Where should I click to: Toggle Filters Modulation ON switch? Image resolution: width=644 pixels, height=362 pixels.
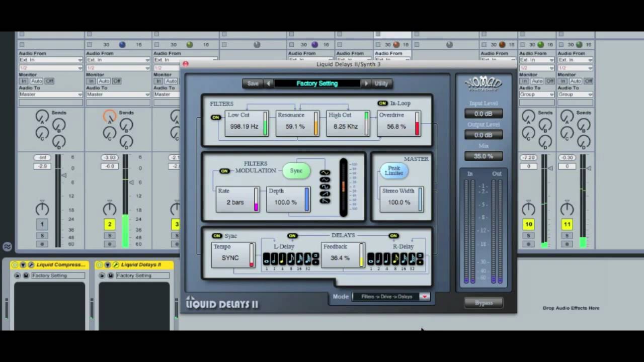coord(224,171)
